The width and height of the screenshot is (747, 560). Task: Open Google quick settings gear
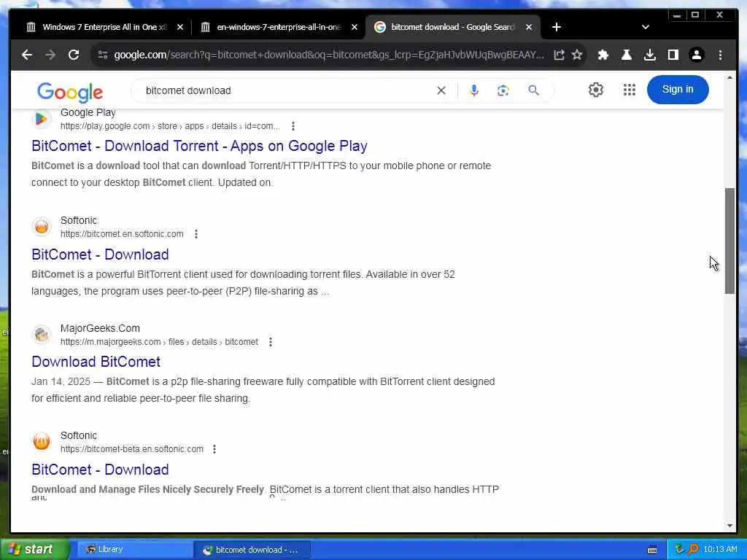pyautogui.click(x=595, y=90)
